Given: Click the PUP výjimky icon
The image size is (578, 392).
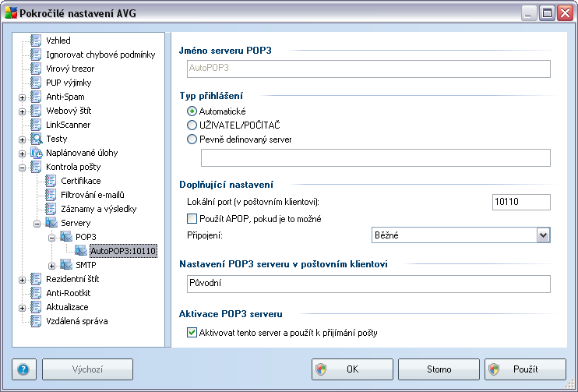Looking at the screenshot, I should click(x=36, y=83).
